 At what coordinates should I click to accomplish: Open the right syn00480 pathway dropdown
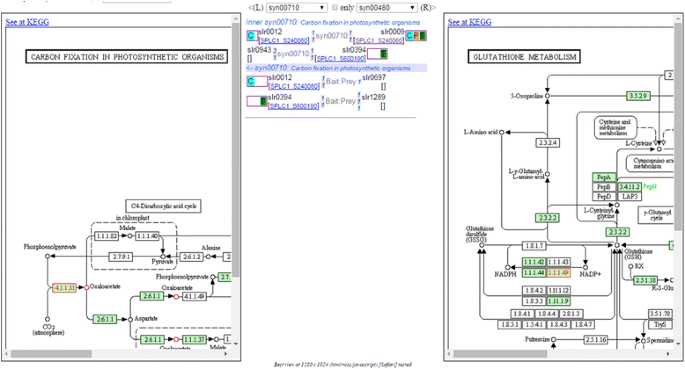tap(387, 8)
